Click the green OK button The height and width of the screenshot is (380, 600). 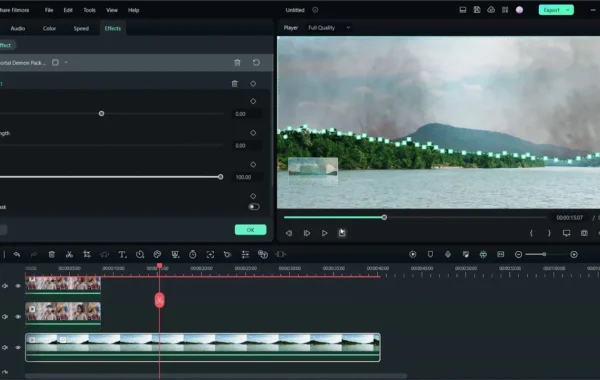point(250,230)
